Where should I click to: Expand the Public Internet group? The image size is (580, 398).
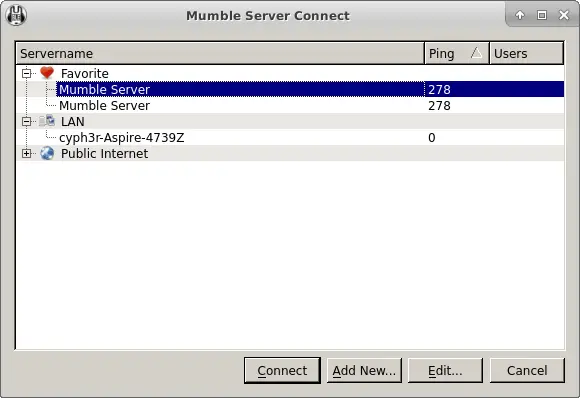(26, 154)
